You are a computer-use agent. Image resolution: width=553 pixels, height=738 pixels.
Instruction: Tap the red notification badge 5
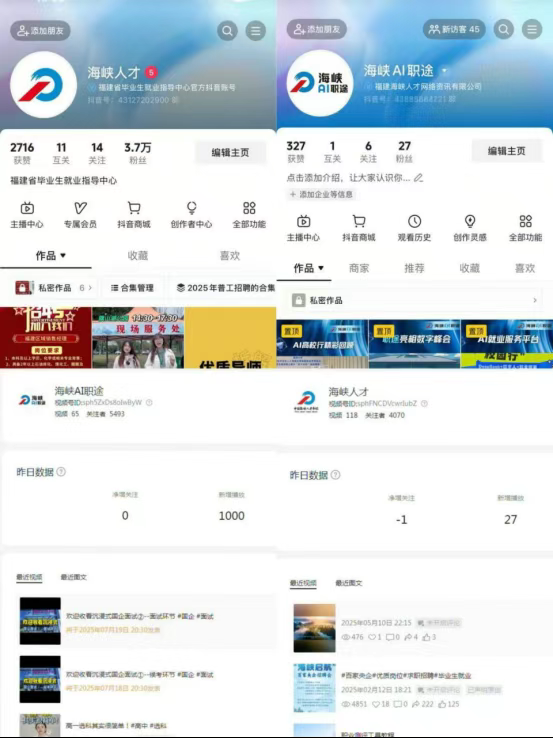[x=151, y=72]
